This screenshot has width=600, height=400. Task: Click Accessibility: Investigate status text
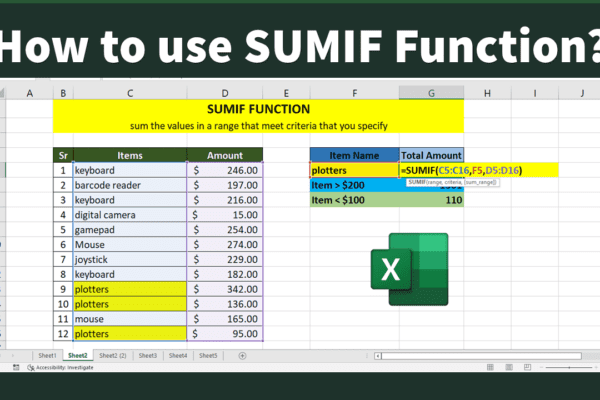pyautogui.click(x=65, y=367)
